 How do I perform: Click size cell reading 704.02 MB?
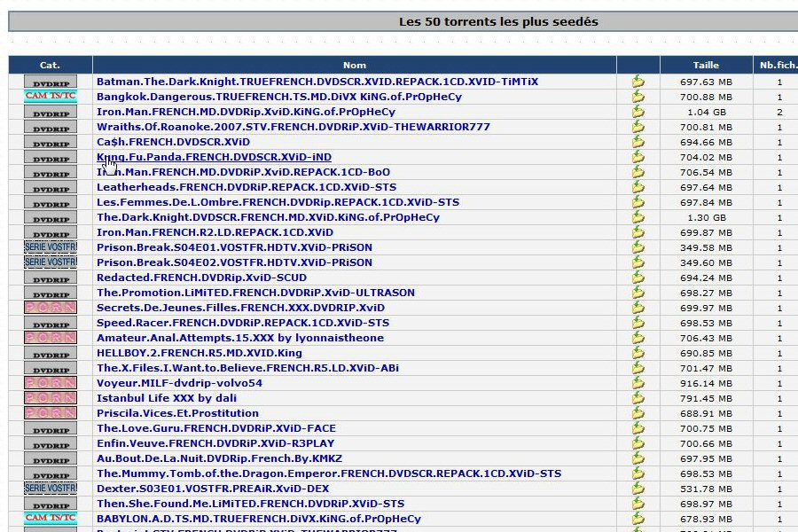coord(707,157)
